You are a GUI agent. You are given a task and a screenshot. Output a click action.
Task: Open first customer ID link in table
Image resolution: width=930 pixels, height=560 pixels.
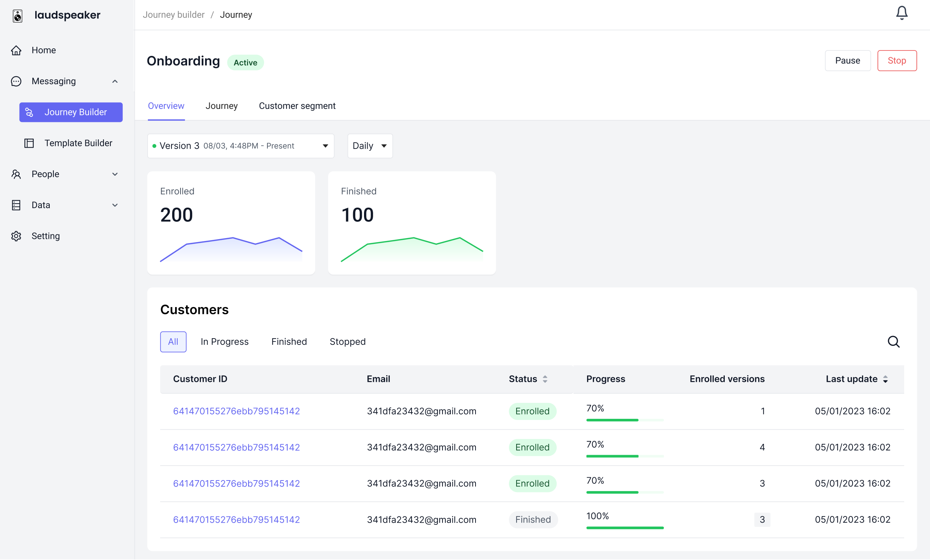[x=236, y=411]
